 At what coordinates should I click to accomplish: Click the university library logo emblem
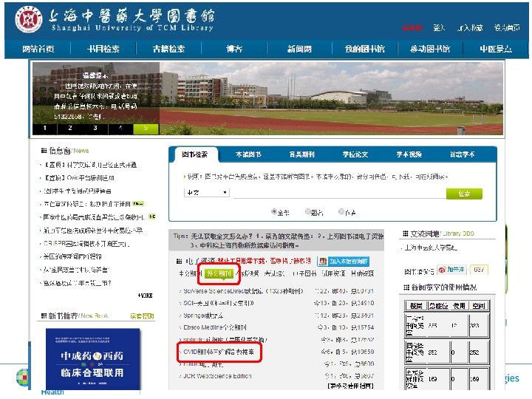29,19
